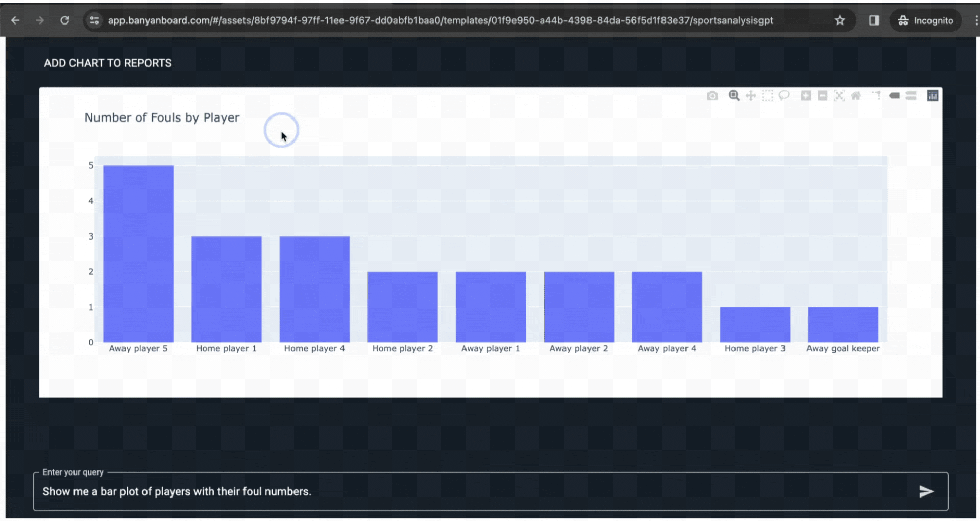Click the Away goal keeper axis label
This screenshot has height=521, width=980.
(843, 348)
